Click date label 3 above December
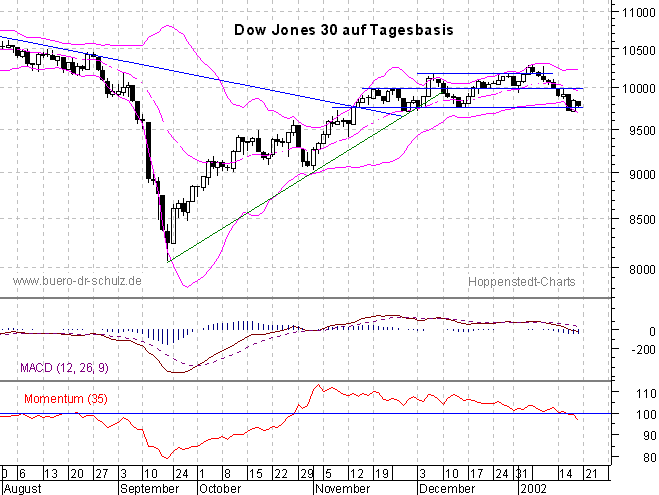659x495 pixels. [423, 474]
